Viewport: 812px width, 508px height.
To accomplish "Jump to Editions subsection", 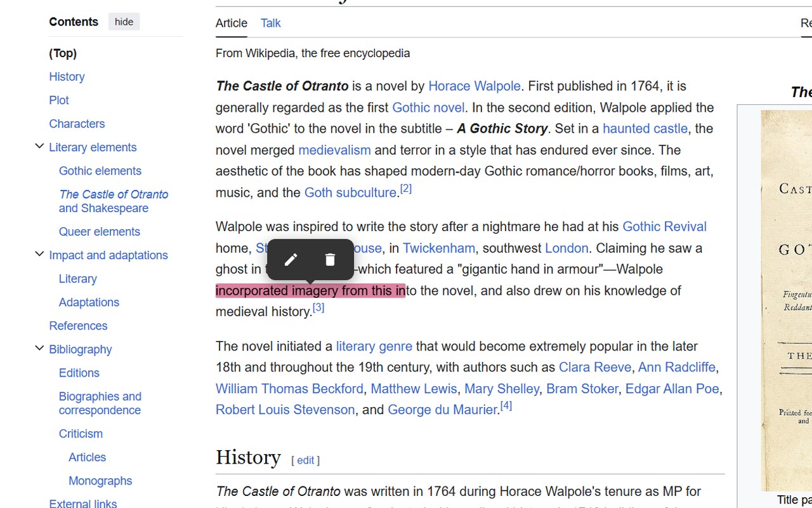I will [x=79, y=373].
